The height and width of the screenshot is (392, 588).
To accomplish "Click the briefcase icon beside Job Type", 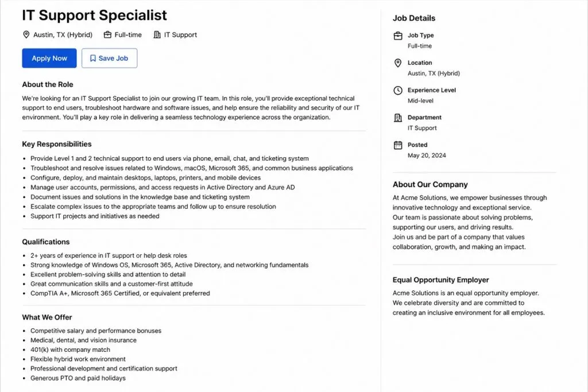I will click(x=398, y=35).
